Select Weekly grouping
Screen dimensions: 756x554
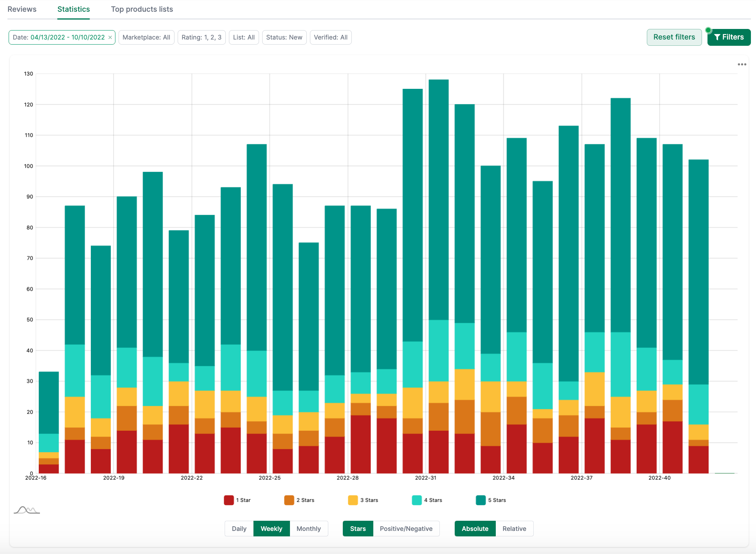click(272, 529)
